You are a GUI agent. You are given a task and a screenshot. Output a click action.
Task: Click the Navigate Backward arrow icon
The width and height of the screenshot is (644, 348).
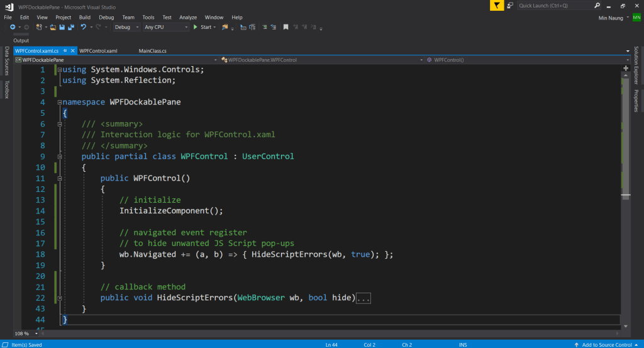13,27
